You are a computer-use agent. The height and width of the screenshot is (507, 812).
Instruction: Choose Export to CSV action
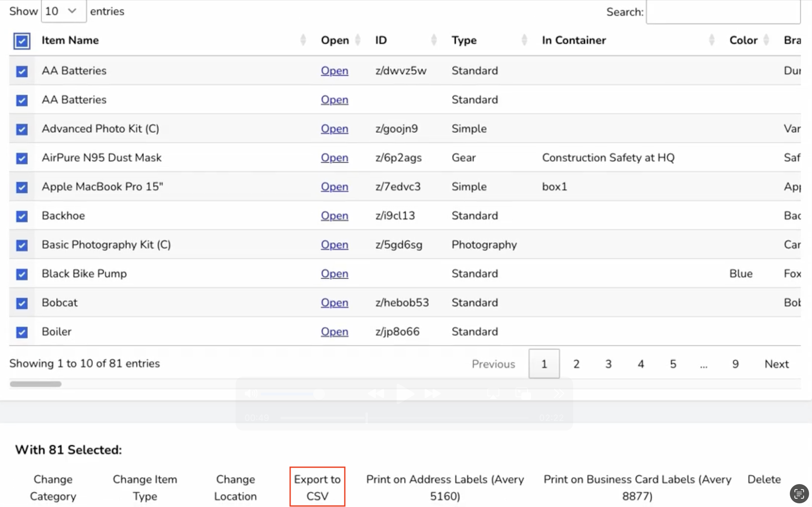(317, 487)
